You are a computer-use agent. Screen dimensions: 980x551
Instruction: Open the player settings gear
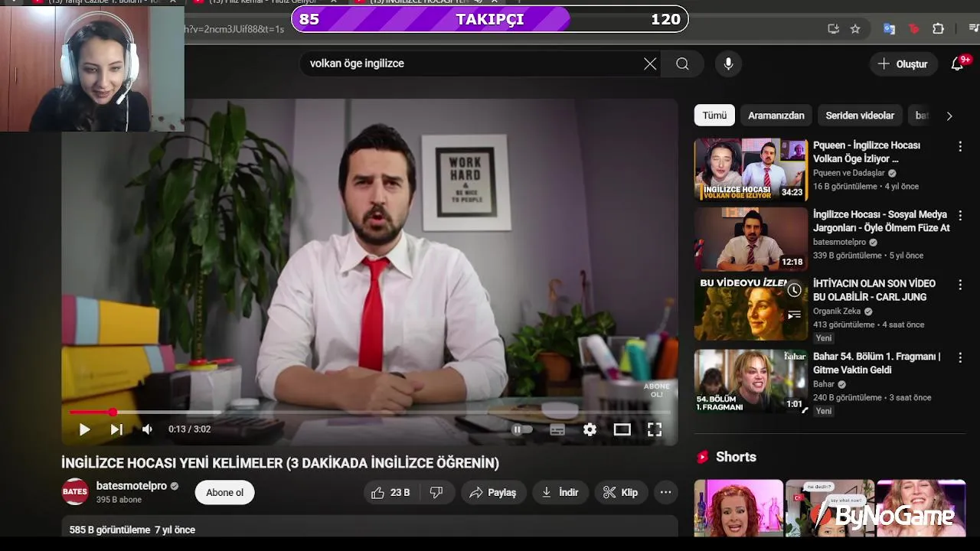pos(590,429)
